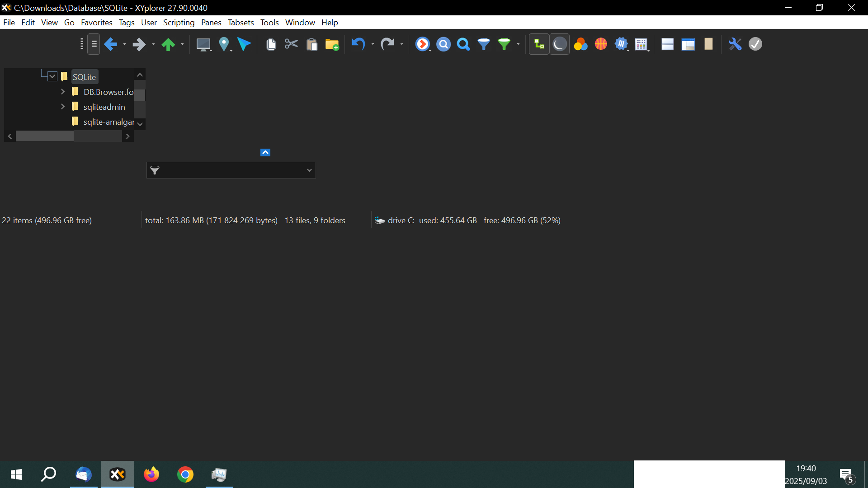
Task: Create a new folder with toolbar icon
Action: 332,44
